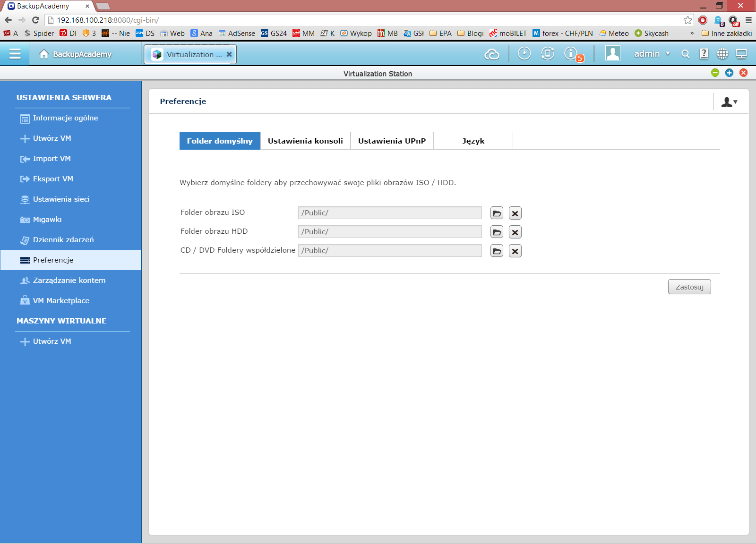Open the QTS main menu hamburger icon
This screenshot has width=756, height=544.
click(15, 54)
